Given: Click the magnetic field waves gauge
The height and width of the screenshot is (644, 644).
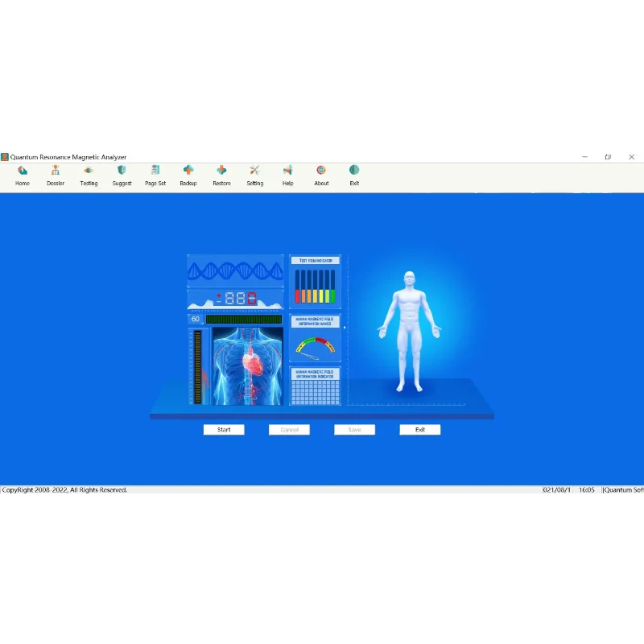Looking at the screenshot, I should (x=315, y=348).
